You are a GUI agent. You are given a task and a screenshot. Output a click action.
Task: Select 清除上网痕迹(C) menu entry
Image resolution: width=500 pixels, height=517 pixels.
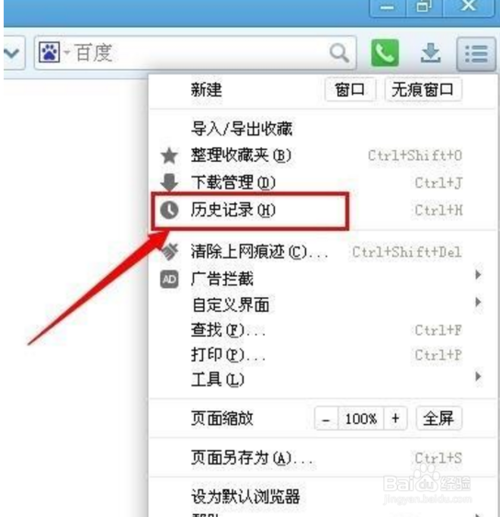(x=323, y=252)
